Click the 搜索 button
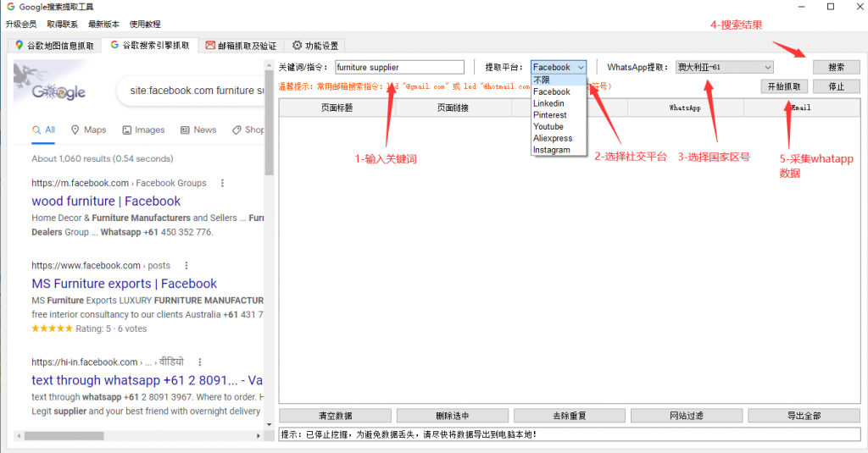The image size is (868, 453). tap(836, 67)
